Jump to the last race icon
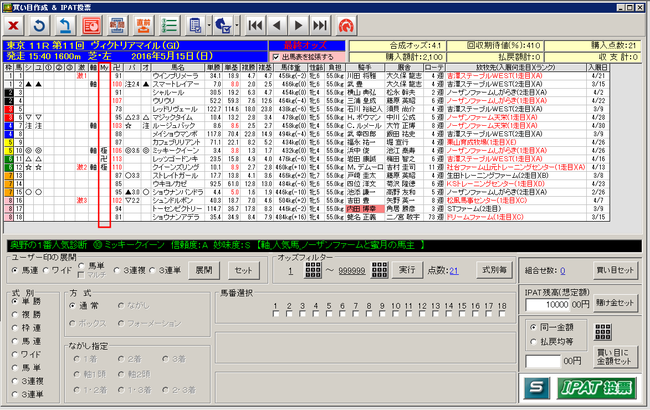Screen dimensions: 650x410 point(320,26)
